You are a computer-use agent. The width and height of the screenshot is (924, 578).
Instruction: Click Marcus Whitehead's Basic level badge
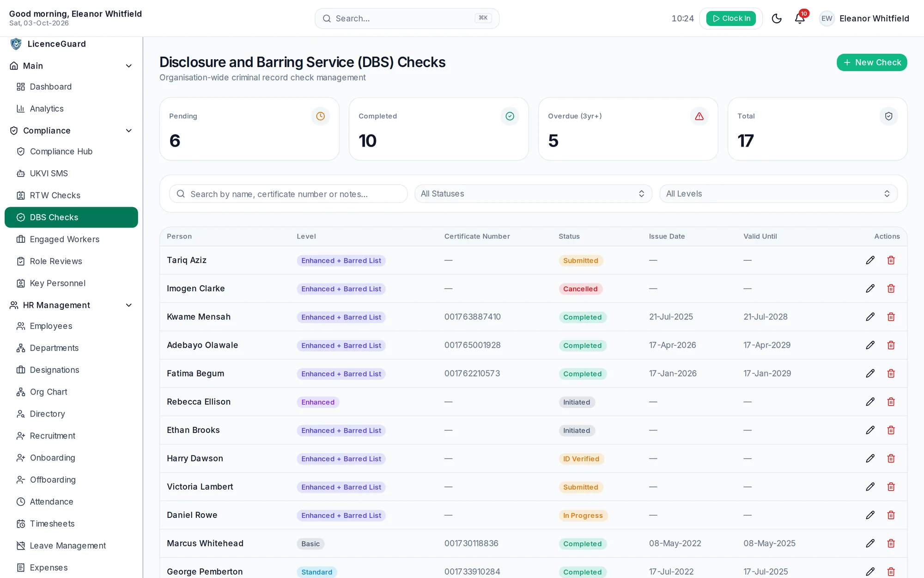[310, 544]
